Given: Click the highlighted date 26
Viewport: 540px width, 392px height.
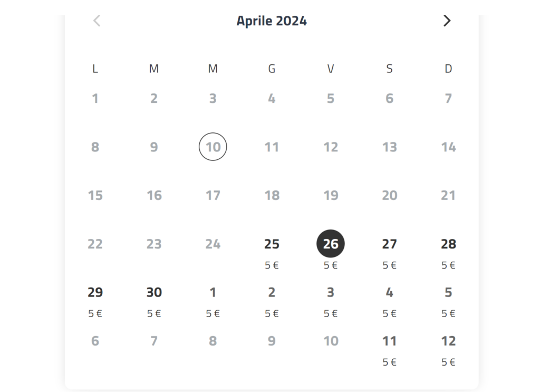Looking at the screenshot, I should (331, 244).
